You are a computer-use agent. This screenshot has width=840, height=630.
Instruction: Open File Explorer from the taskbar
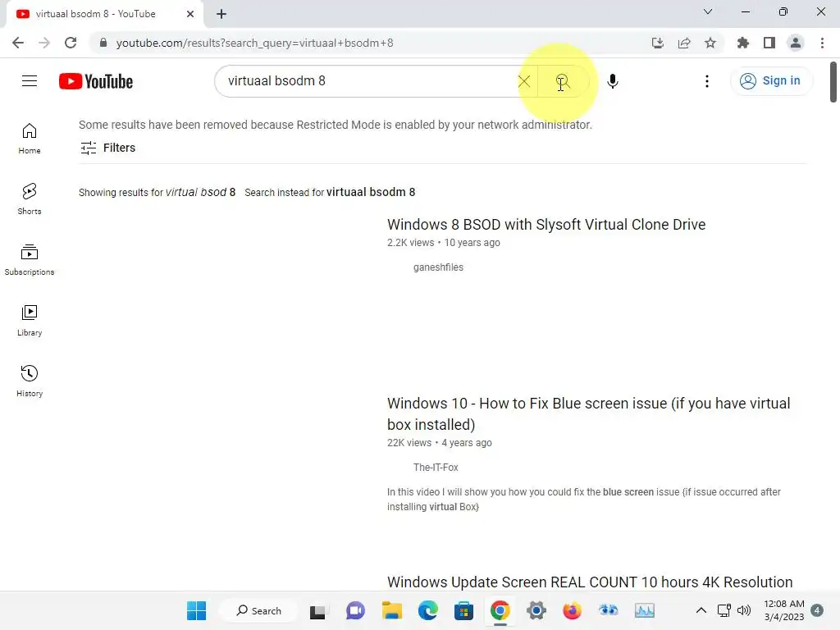pyautogui.click(x=391, y=610)
